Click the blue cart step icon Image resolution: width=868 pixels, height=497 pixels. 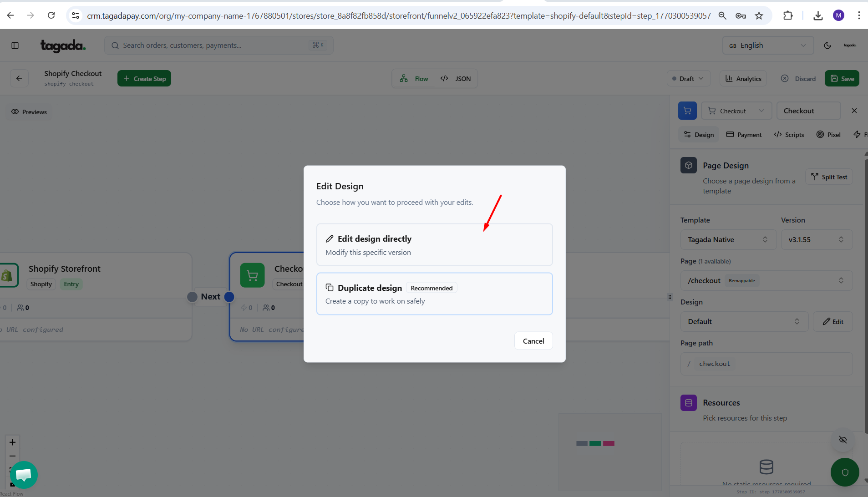(687, 111)
